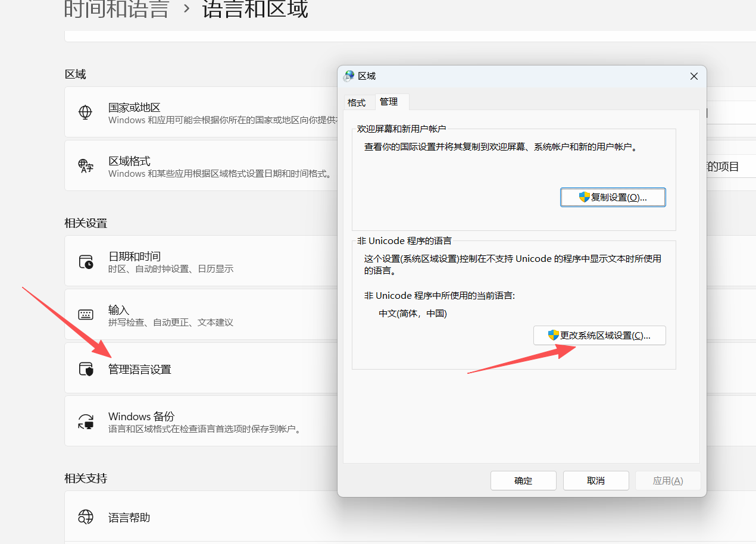Viewport: 756px width, 544px height.
Task: Click the 相关支持 section heading
Action: point(86,479)
